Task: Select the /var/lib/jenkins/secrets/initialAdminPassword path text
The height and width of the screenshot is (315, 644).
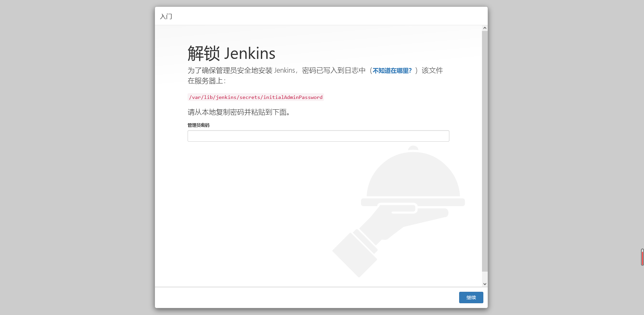Action: [x=256, y=97]
